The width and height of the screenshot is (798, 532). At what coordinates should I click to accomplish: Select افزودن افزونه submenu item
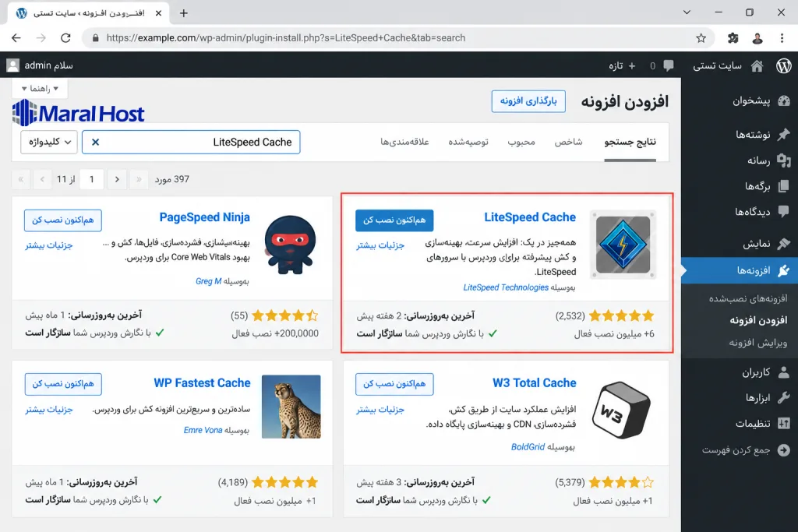(758, 320)
